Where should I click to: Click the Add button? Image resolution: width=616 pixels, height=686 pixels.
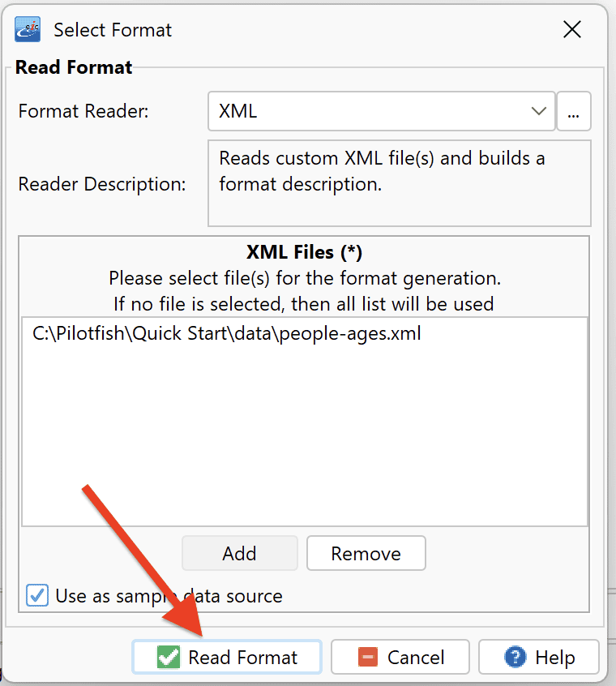tap(240, 554)
